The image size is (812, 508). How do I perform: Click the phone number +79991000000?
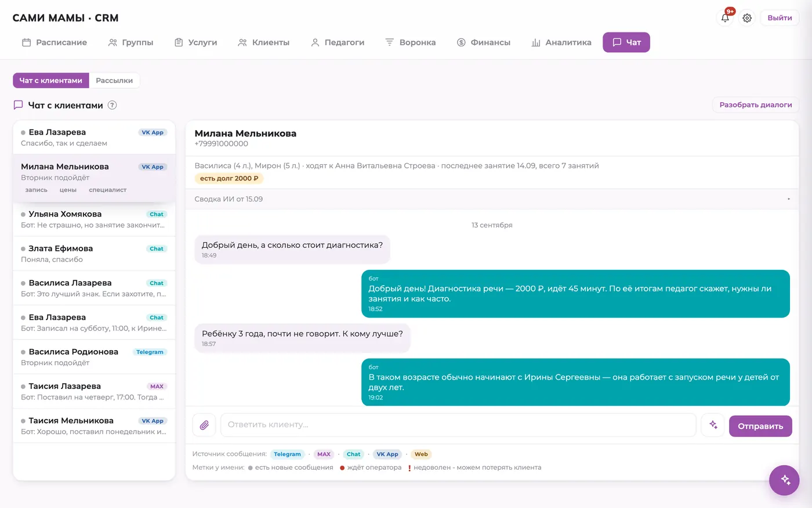[222, 144]
